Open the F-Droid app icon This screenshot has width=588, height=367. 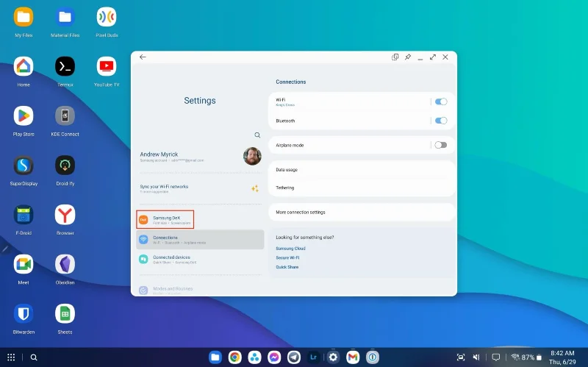coord(24,215)
